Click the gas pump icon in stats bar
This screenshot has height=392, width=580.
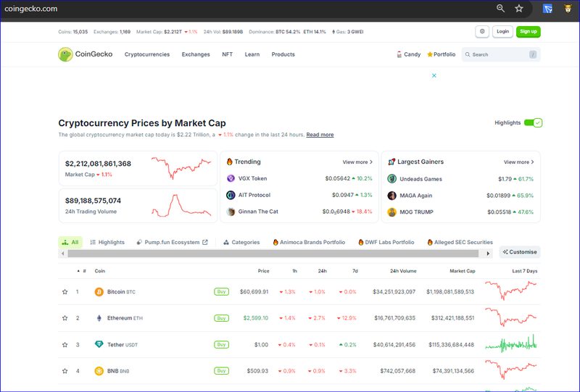click(333, 32)
